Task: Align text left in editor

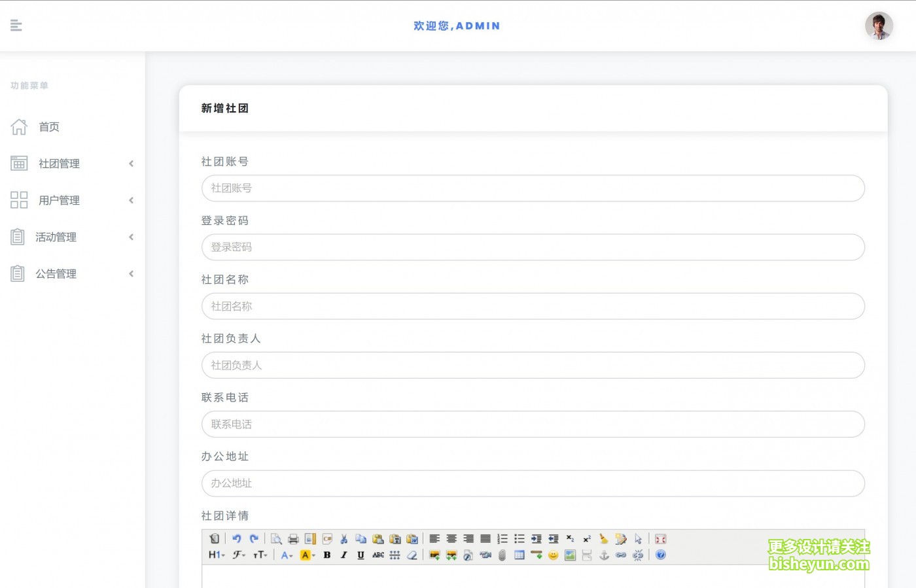Action: coord(434,539)
